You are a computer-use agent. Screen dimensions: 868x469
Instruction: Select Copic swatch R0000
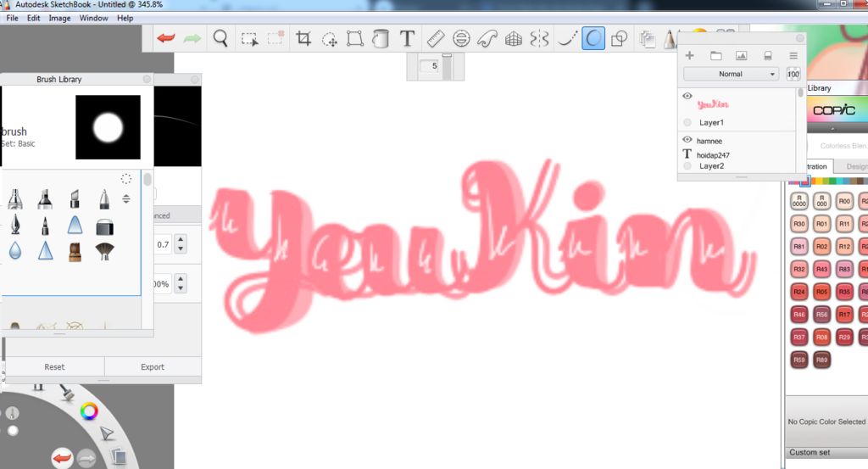point(798,201)
